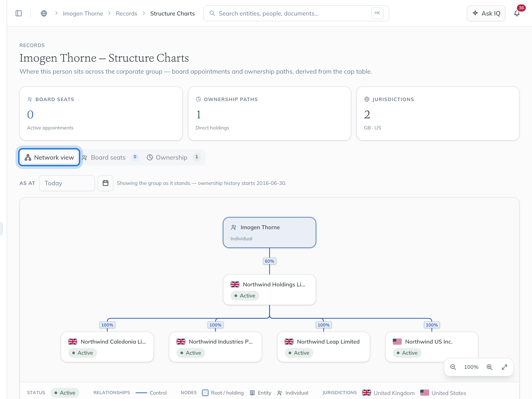532x399 pixels.
Task: Switch to Board seats tab
Action: tap(110, 157)
